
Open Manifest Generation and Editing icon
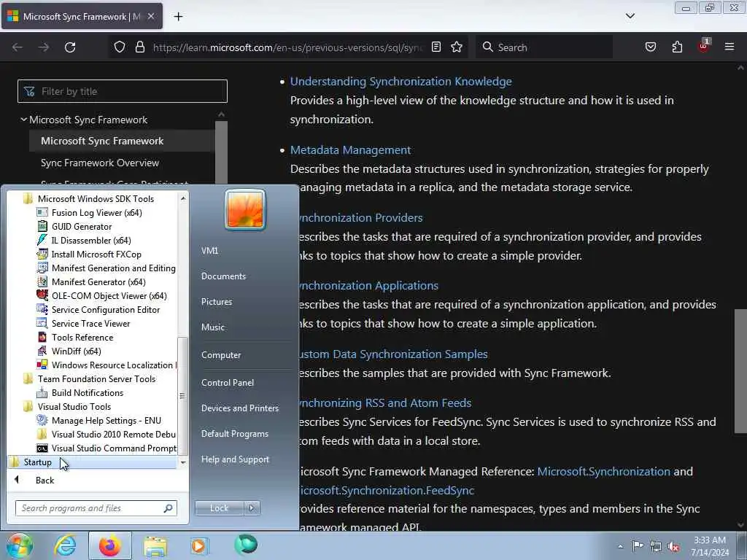point(42,268)
